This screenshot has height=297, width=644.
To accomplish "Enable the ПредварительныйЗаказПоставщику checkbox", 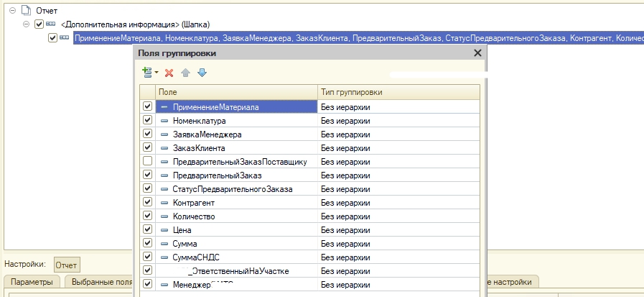I will click(x=147, y=162).
